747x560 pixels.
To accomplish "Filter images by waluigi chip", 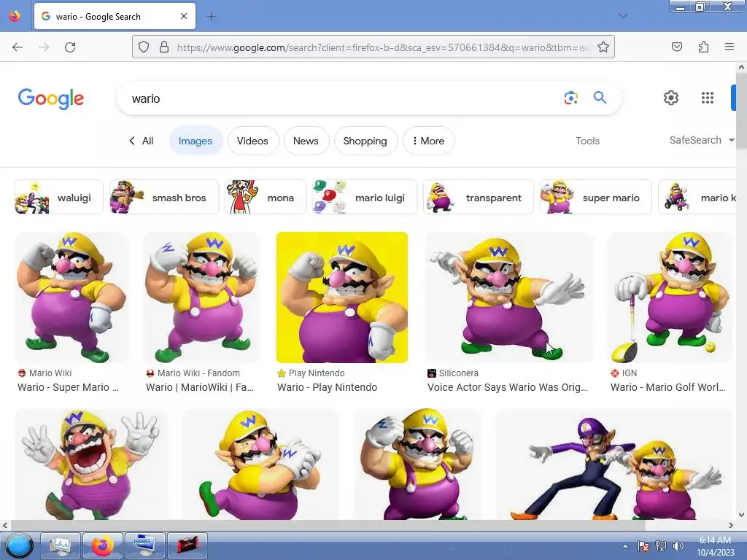I will click(x=59, y=197).
